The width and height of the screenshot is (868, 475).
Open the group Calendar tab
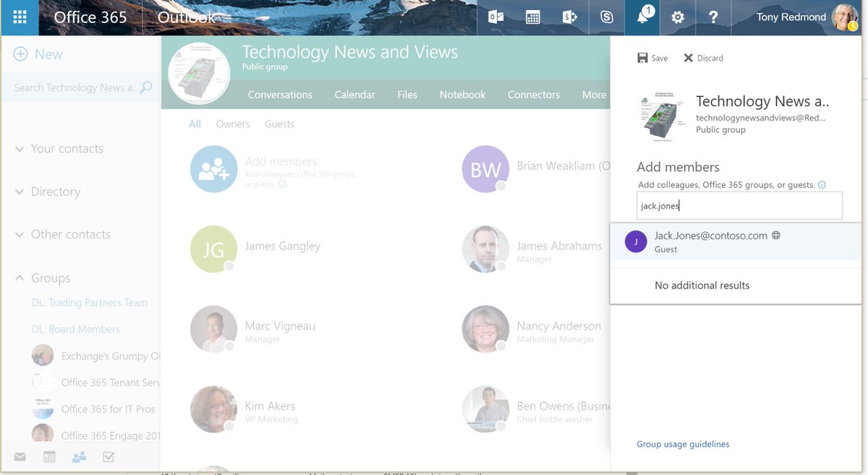click(354, 95)
